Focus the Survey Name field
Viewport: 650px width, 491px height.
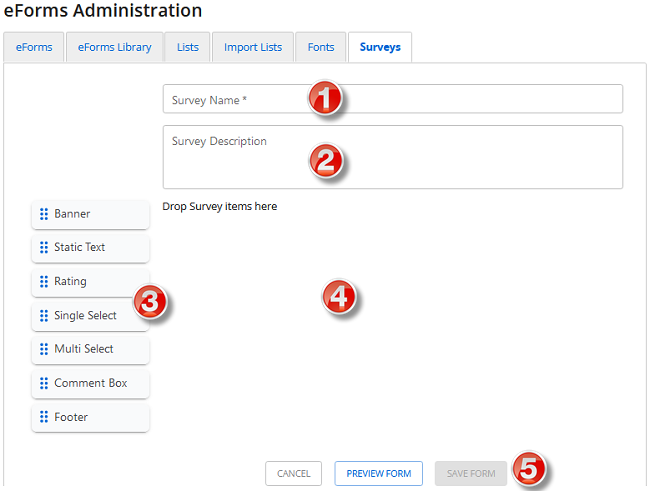393,99
